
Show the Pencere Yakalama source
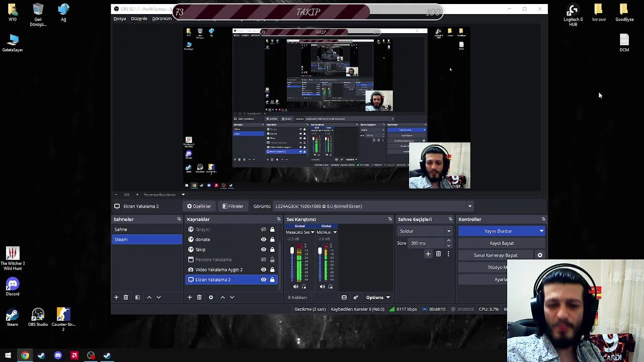[x=264, y=259]
